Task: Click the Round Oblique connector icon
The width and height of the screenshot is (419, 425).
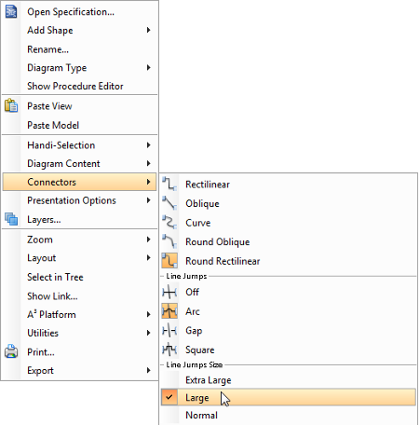Action: tap(169, 241)
